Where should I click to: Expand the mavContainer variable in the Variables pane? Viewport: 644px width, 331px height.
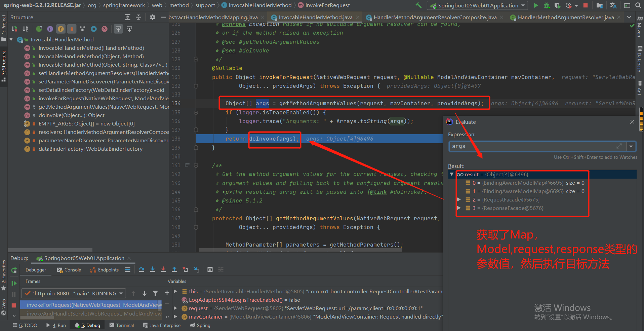175,317
